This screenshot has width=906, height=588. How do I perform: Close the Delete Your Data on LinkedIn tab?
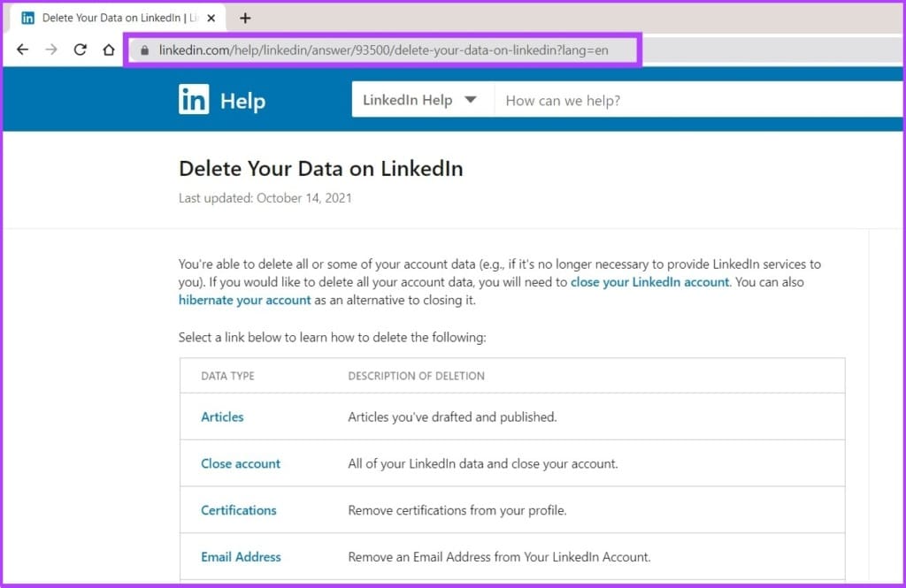(x=211, y=18)
